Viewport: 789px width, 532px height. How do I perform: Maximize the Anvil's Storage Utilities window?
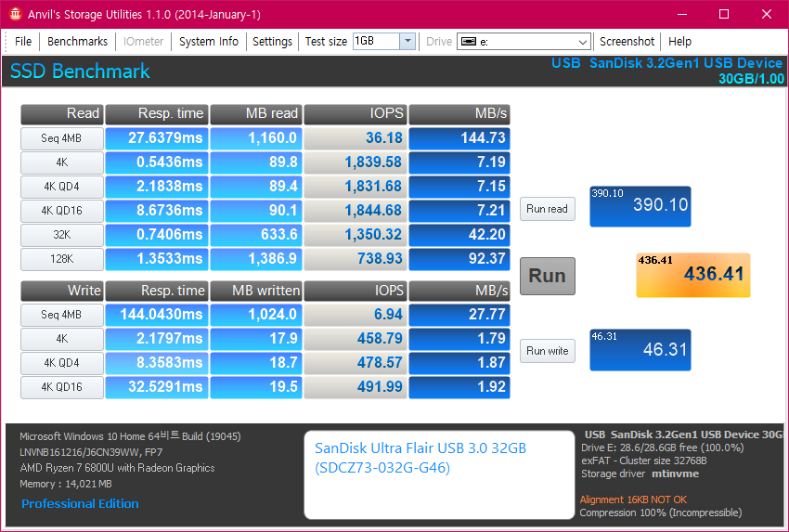724,14
